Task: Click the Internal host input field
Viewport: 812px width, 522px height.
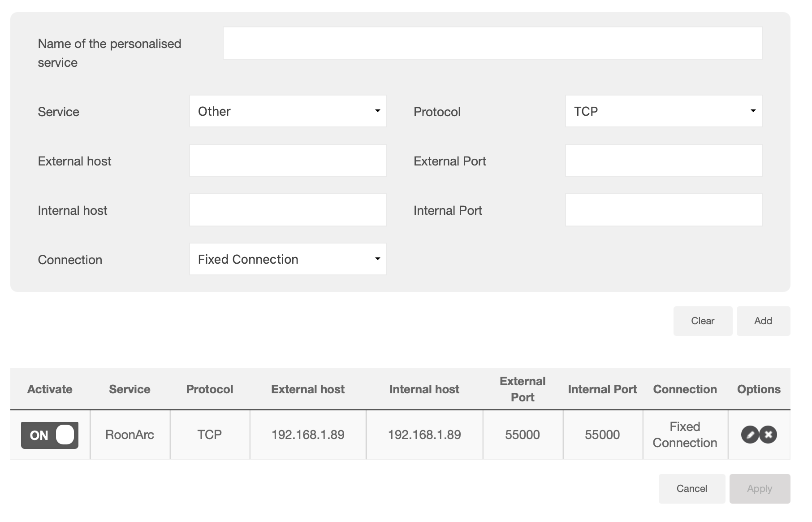Action: click(287, 209)
